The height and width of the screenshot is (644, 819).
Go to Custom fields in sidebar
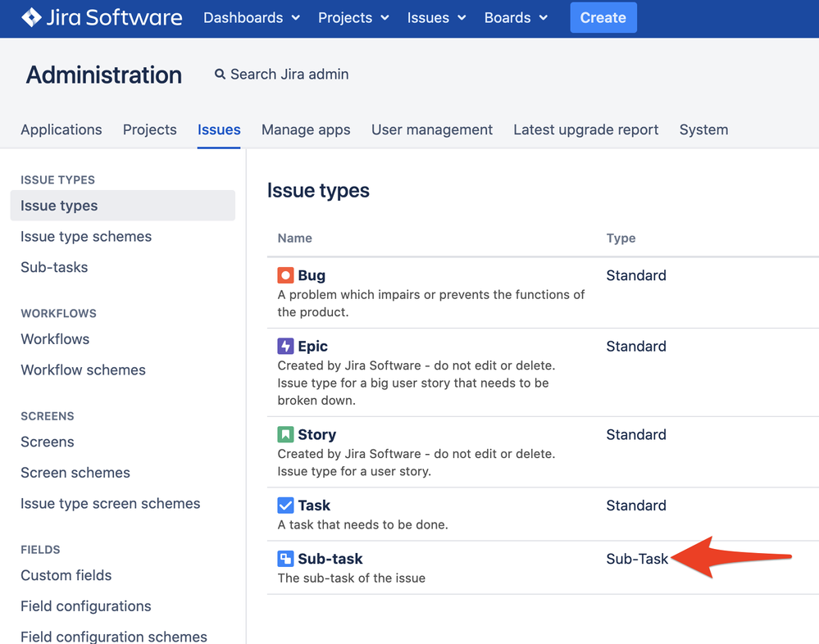(66, 575)
